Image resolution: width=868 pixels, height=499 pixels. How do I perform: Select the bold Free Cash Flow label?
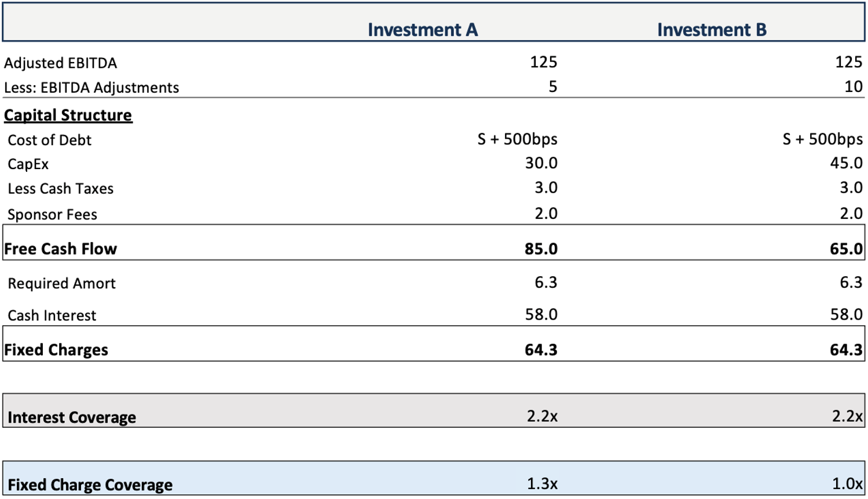coord(60,249)
